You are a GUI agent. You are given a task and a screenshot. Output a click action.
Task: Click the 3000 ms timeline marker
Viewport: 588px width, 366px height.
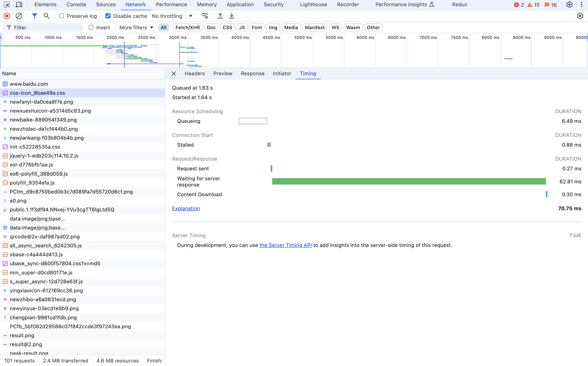coord(177,37)
